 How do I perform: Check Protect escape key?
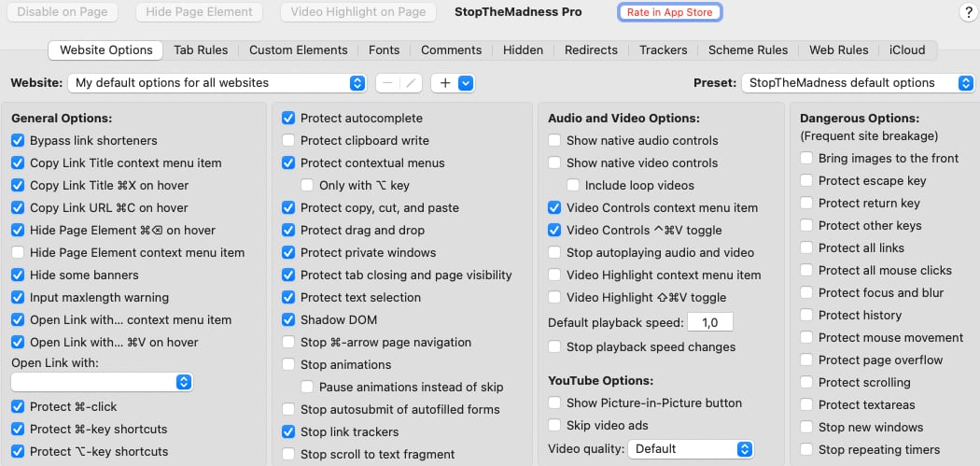[807, 181]
